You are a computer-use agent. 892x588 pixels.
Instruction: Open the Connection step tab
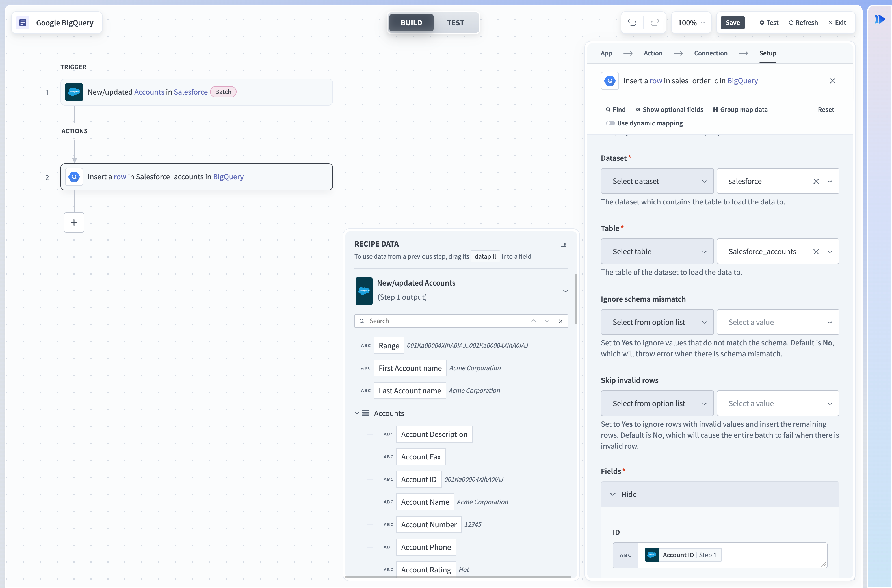tap(711, 53)
